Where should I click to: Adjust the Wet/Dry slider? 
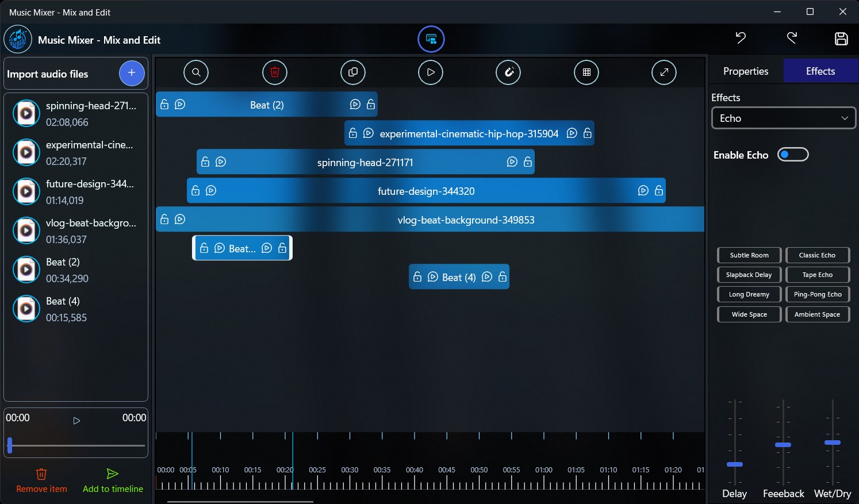(x=832, y=443)
